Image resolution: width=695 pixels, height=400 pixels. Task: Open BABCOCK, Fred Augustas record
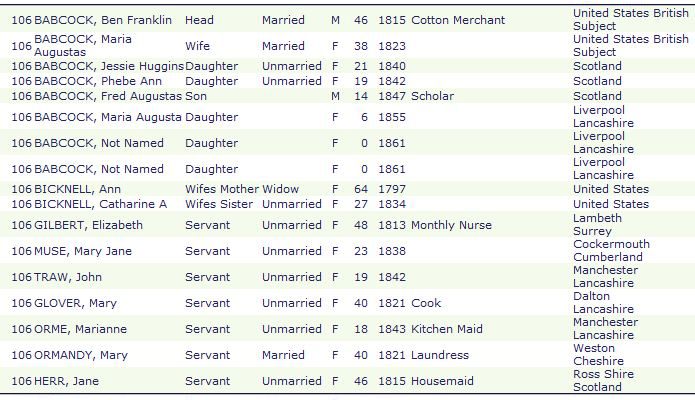click(x=108, y=96)
